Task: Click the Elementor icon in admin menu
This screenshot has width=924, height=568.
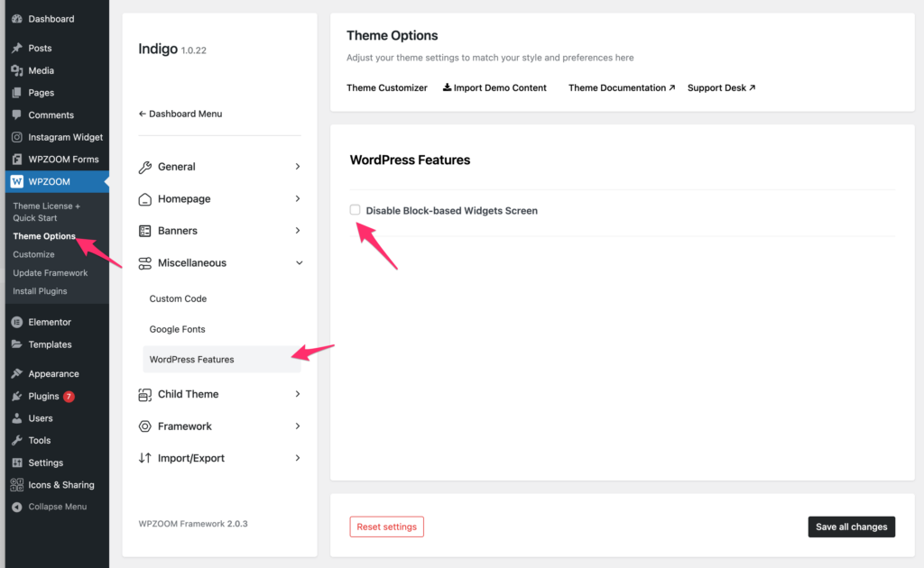Action: (16, 322)
